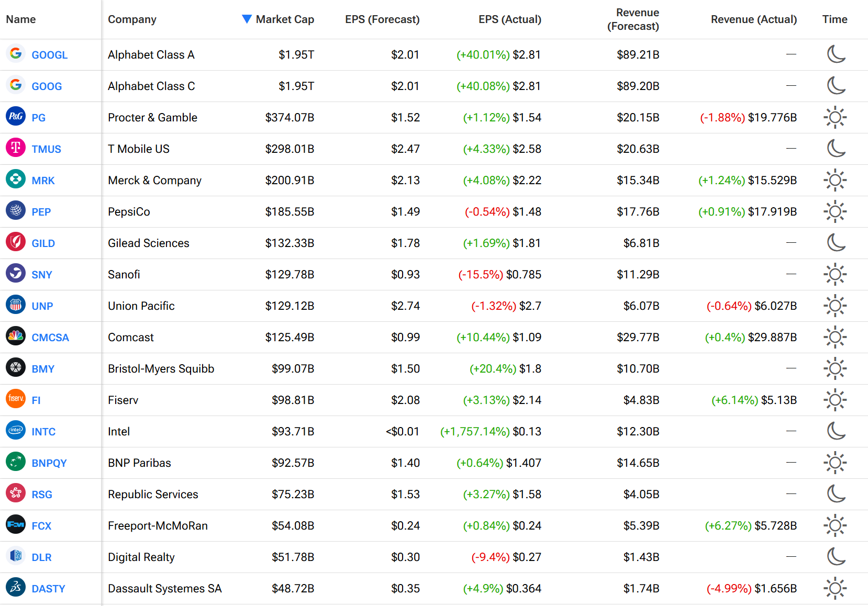Select the 'Bristol-Myers Squibb' company cell
The width and height of the screenshot is (868, 606).
click(161, 368)
